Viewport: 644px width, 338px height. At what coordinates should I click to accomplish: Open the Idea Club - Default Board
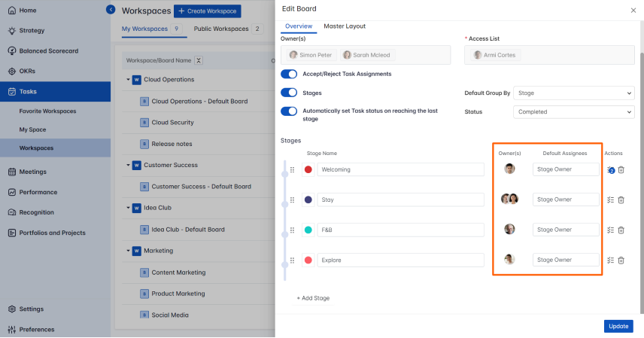pos(188,230)
